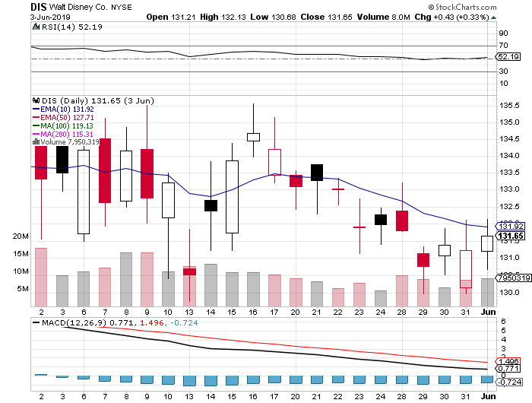This screenshot has height=403, width=532.
Task: Click the 5M volume axis label
Action: pos(23,289)
